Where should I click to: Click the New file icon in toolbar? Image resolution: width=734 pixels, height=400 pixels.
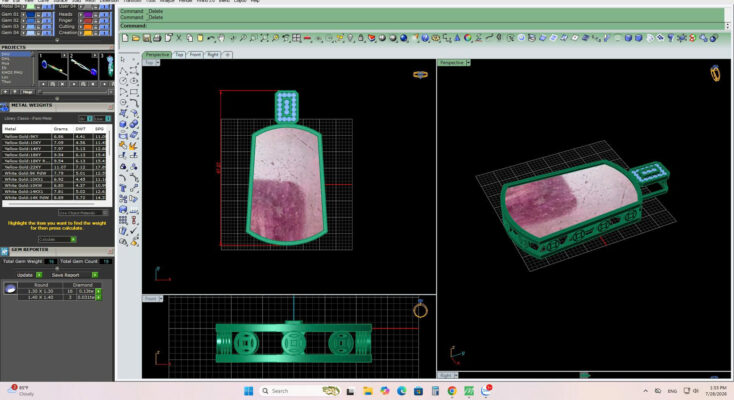click(x=125, y=38)
